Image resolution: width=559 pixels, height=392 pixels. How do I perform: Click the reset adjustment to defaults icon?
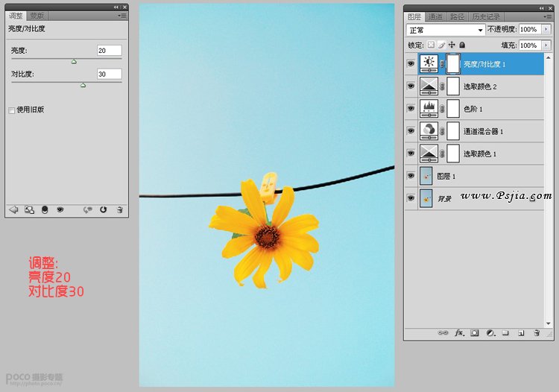[103, 210]
